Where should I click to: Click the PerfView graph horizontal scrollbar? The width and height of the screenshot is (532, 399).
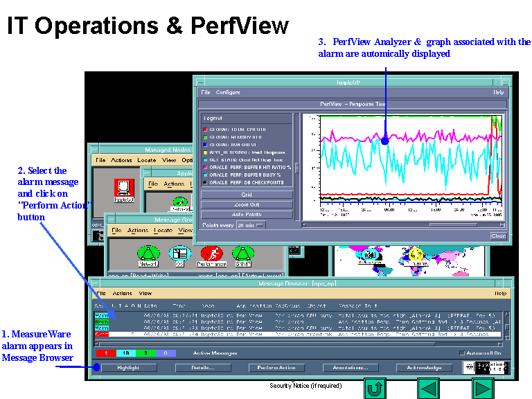coord(402,224)
